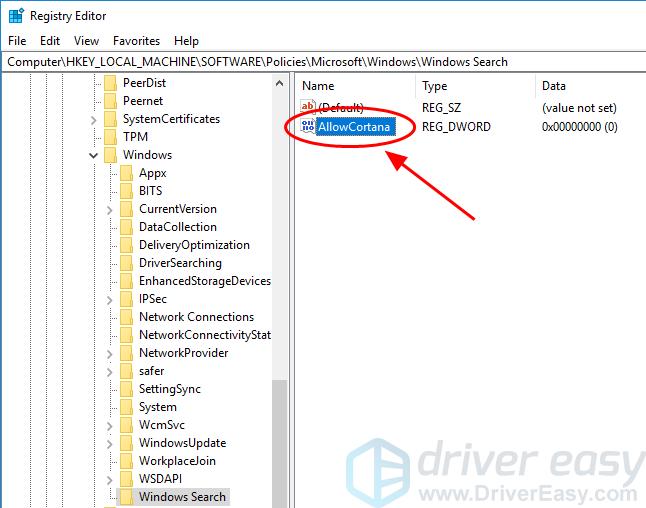Click the 0x00000000 (0) data cell

tap(580, 126)
